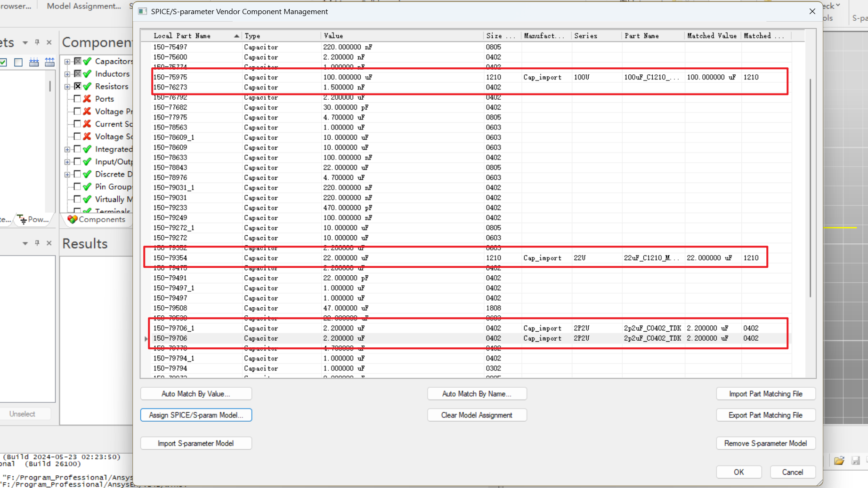Confirm the dialog with OK
The height and width of the screenshot is (488, 868).
point(738,472)
